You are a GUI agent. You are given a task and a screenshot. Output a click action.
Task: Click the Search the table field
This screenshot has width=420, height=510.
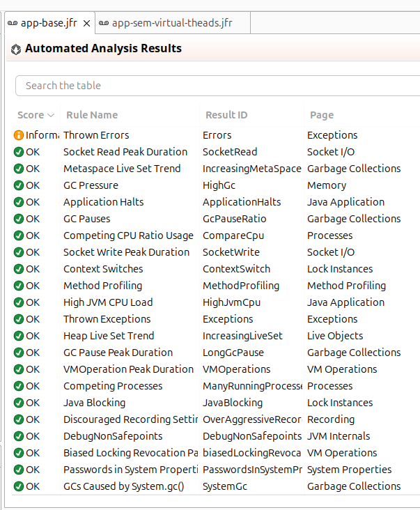pyautogui.click(x=218, y=86)
